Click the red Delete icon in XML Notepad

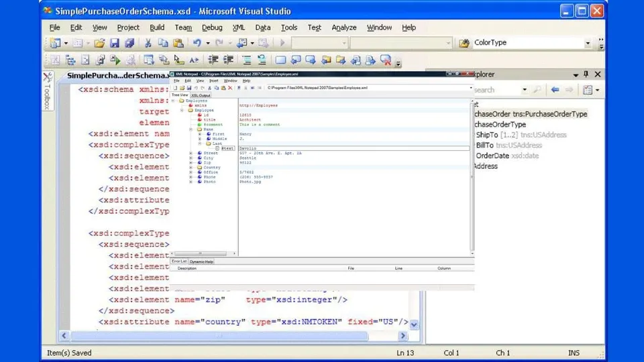pos(230,88)
